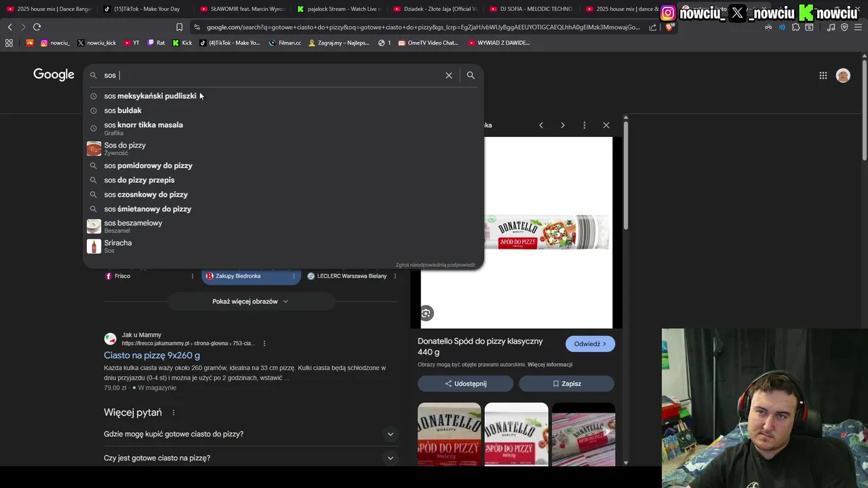The width and height of the screenshot is (868, 488).
Task: Open the Google account avatar
Action: coord(843,76)
